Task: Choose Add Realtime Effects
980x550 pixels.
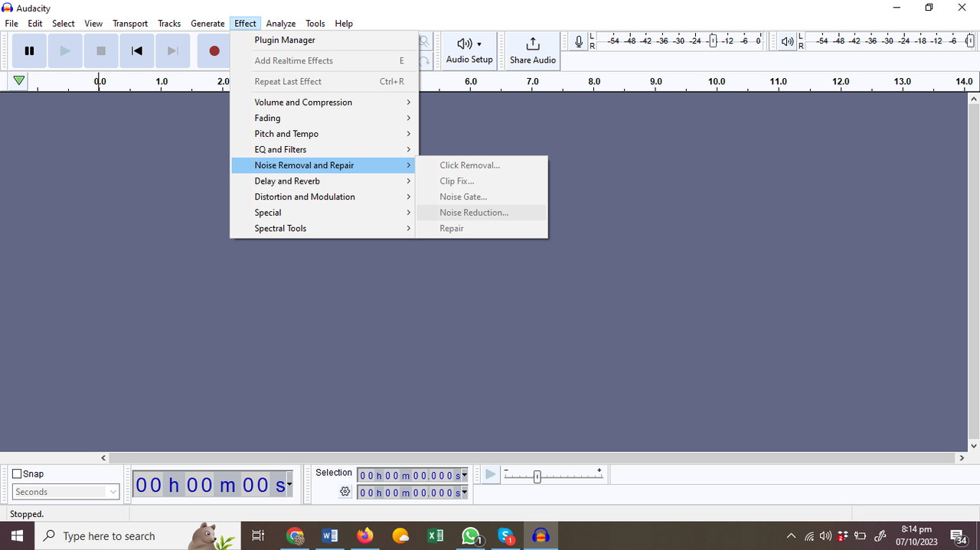Action: point(324,60)
